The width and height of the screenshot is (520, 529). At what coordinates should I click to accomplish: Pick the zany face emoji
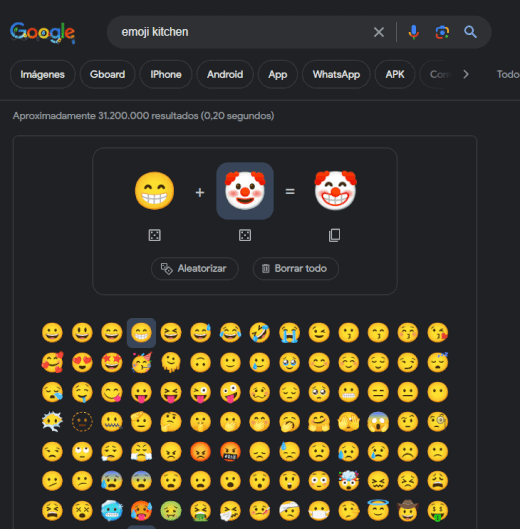(x=230, y=393)
